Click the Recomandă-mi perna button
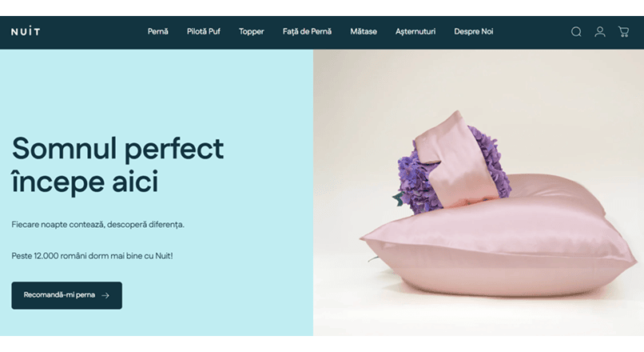 point(66,295)
